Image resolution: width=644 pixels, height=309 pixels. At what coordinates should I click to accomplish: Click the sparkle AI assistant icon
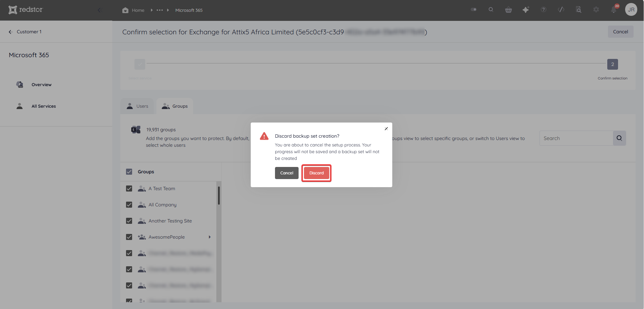pos(526,10)
